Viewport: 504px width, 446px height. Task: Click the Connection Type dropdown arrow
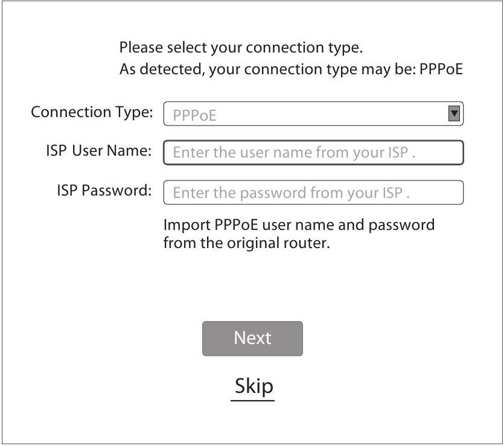pos(454,113)
